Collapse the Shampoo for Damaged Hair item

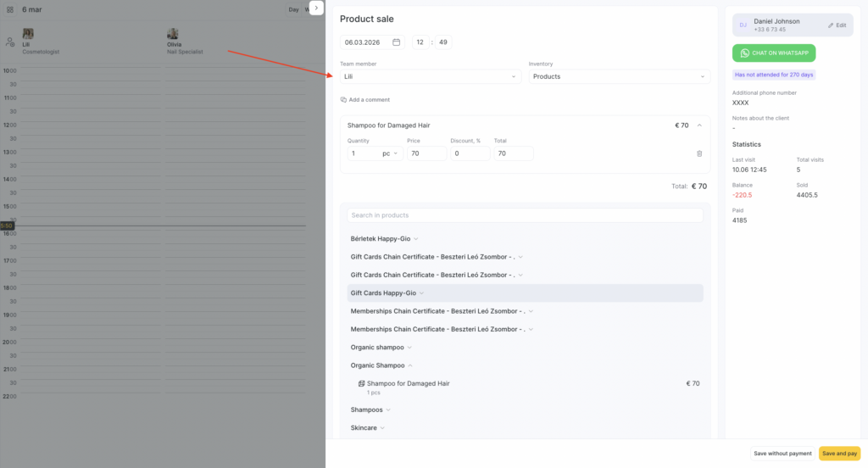pos(699,125)
